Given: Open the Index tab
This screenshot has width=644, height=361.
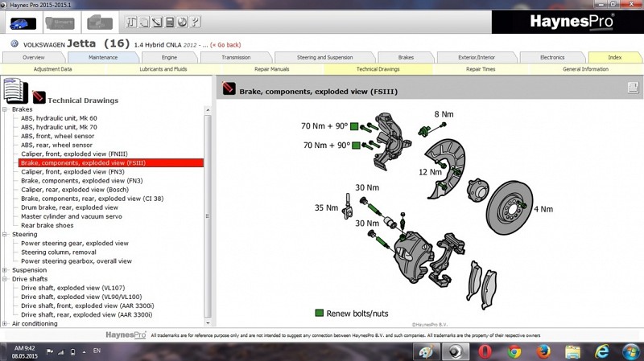Looking at the screenshot, I should click(615, 57).
